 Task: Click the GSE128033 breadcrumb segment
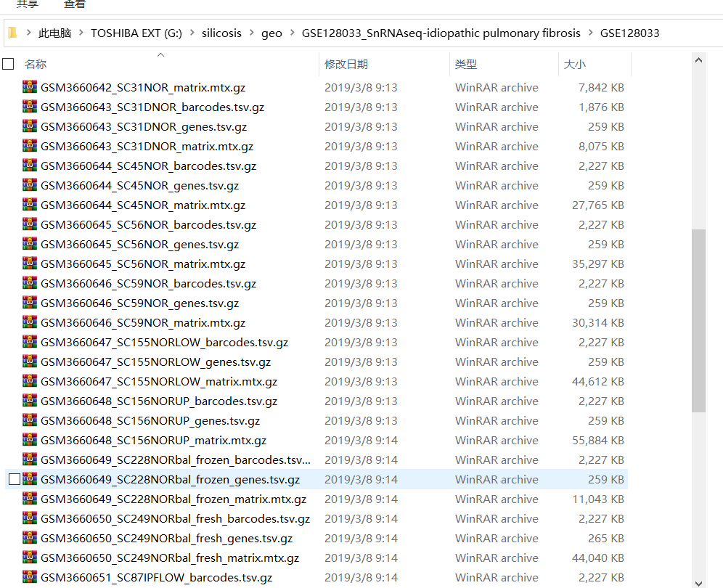pyautogui.click(x=629, y=33)
